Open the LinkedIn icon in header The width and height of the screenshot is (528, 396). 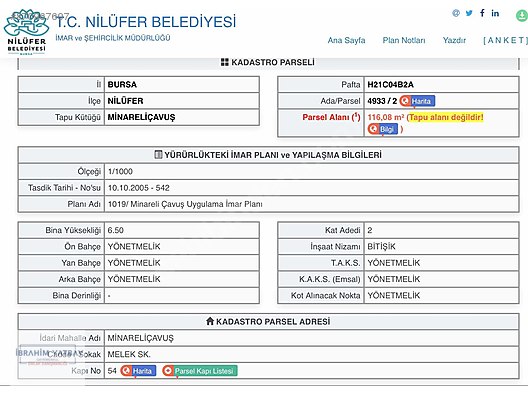click(x=495, y=13)
